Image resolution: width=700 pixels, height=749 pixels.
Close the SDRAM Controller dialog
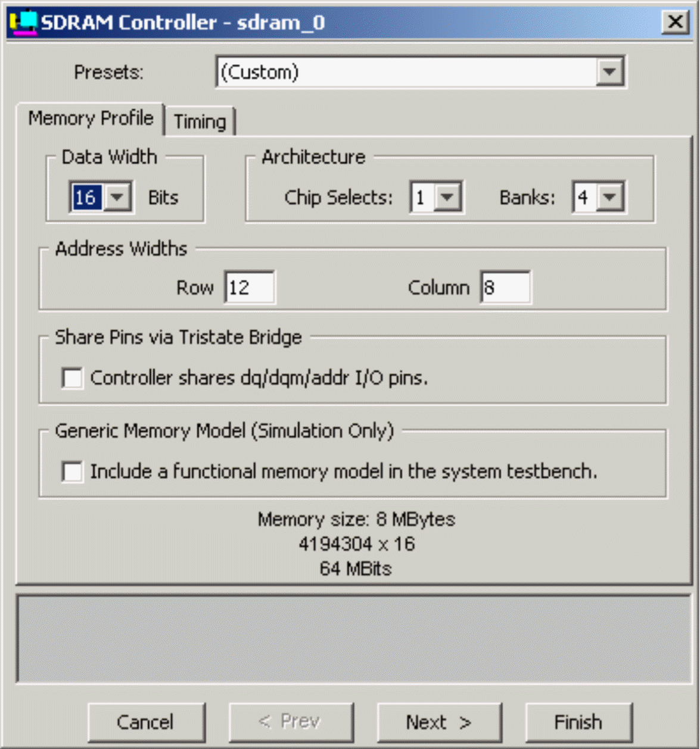click(x=675, y=22)
